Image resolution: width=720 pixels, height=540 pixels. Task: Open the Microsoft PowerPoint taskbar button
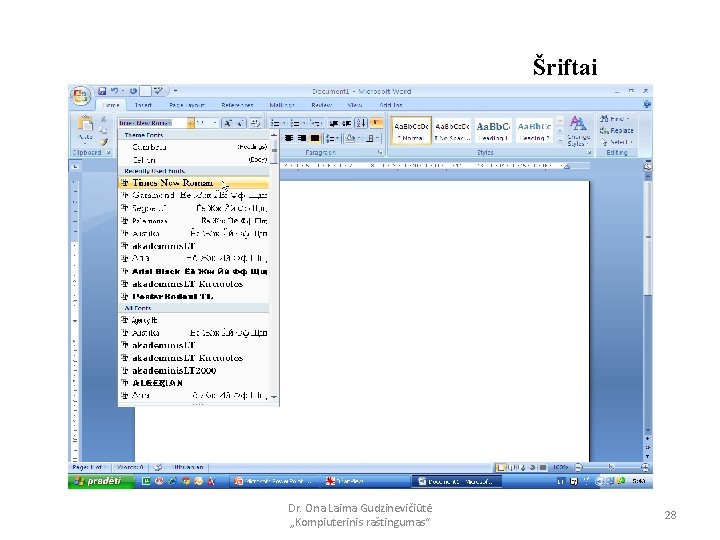tap(273, 481)
